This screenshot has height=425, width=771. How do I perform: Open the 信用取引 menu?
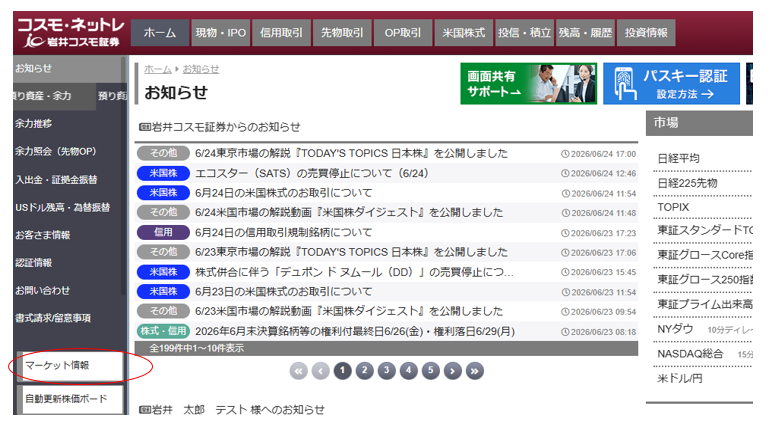click(281, 33)
